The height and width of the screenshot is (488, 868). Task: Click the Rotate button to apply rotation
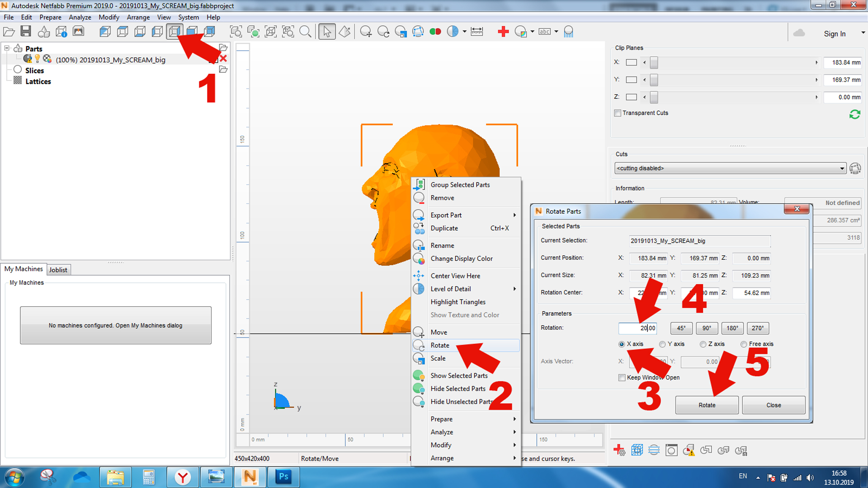(707, 405)
